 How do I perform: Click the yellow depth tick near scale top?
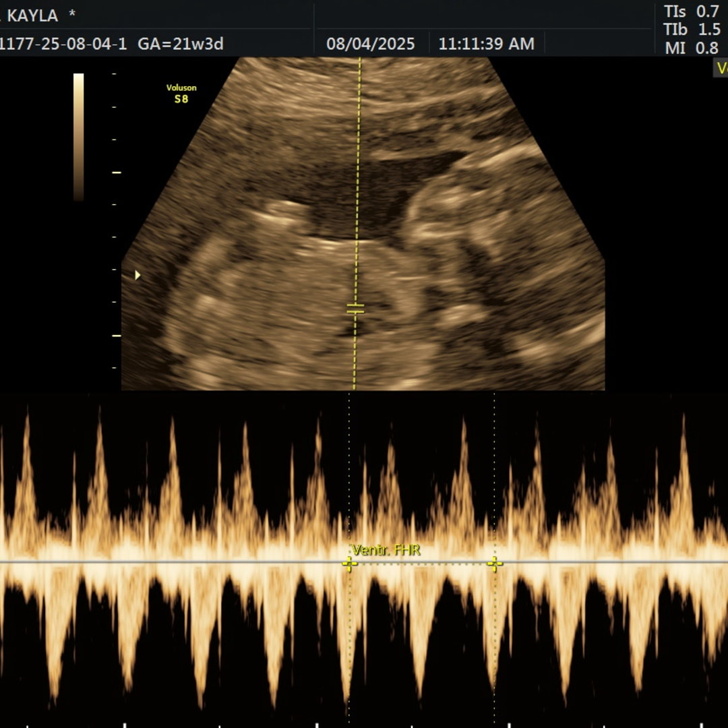click(x=117, y=173)
